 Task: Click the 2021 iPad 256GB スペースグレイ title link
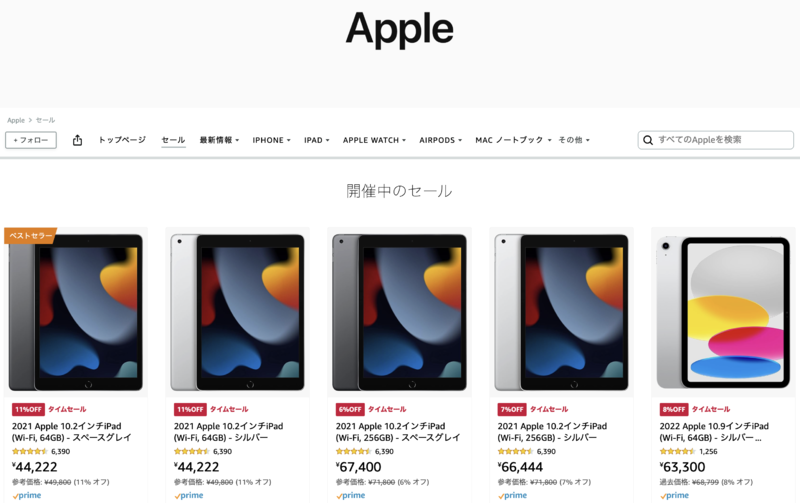(397, 432)
